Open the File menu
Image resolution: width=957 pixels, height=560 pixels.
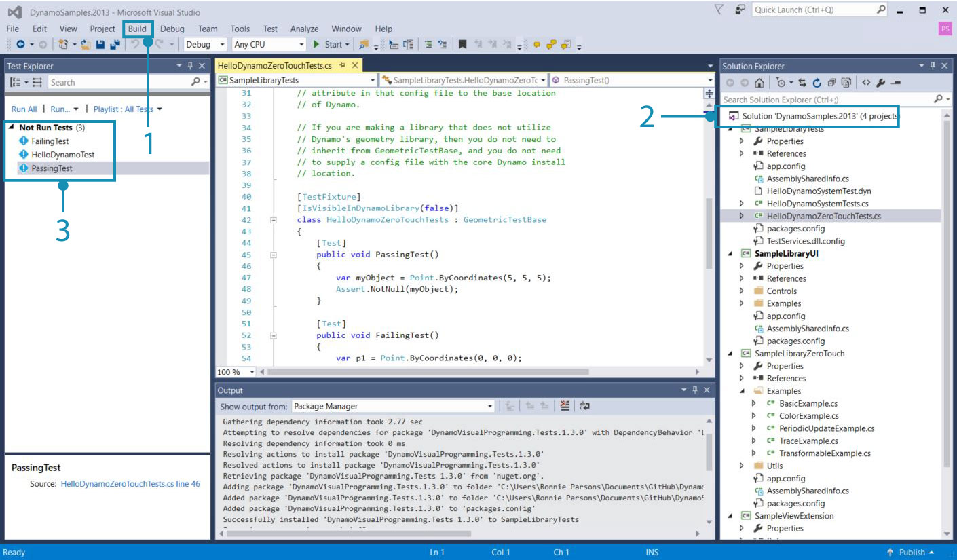(12, 29)
